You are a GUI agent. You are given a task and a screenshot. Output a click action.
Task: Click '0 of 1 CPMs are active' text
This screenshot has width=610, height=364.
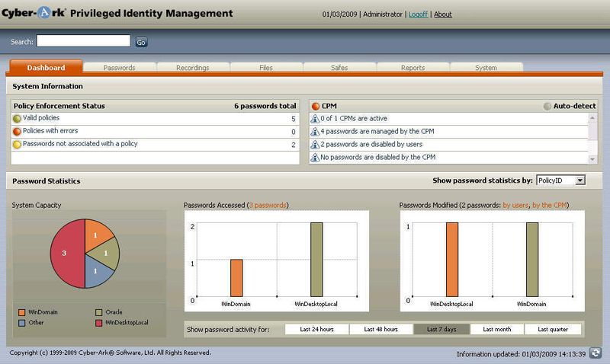[x=354, y=119]
